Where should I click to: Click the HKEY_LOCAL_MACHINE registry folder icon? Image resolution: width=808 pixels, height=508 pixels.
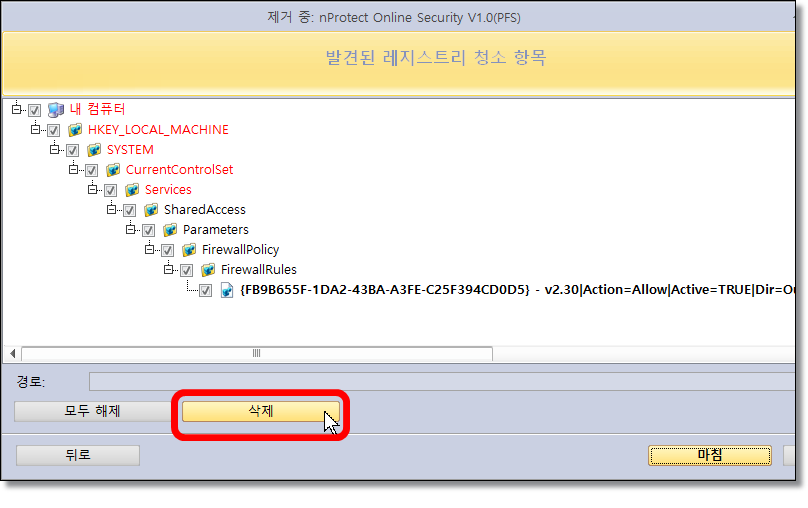75,130
